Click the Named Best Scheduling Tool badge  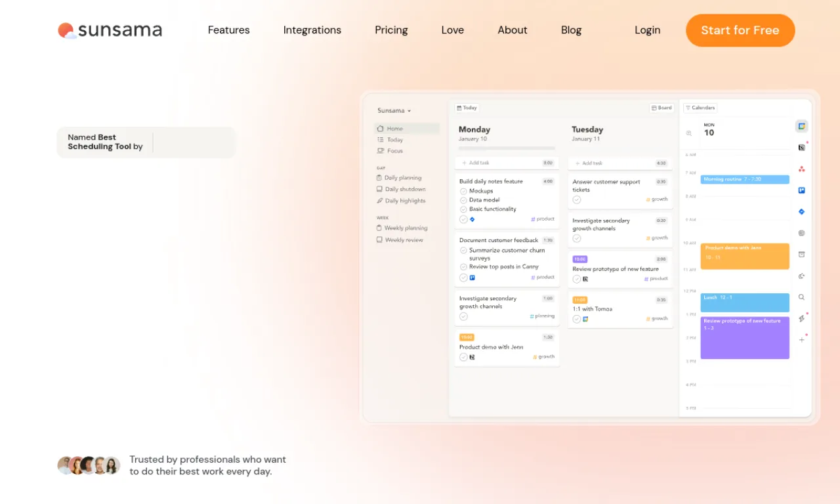tap(146, 142)
